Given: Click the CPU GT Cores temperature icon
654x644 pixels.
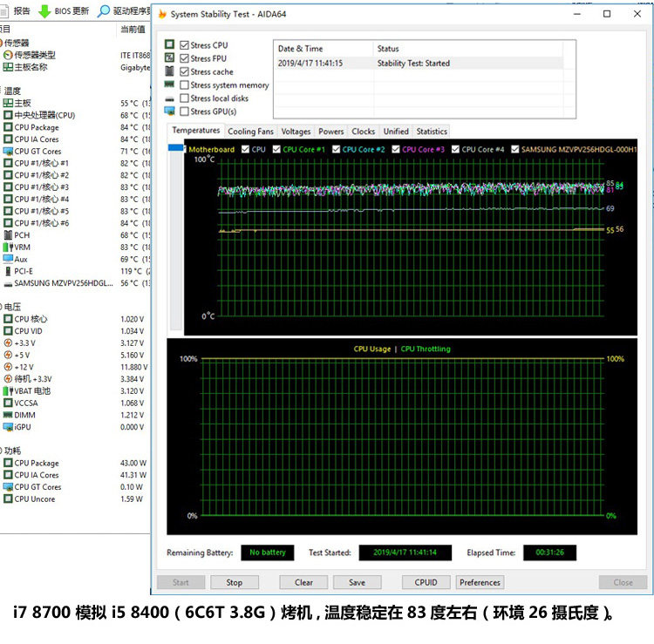Looking at the screenshot, I should [8, 152].
